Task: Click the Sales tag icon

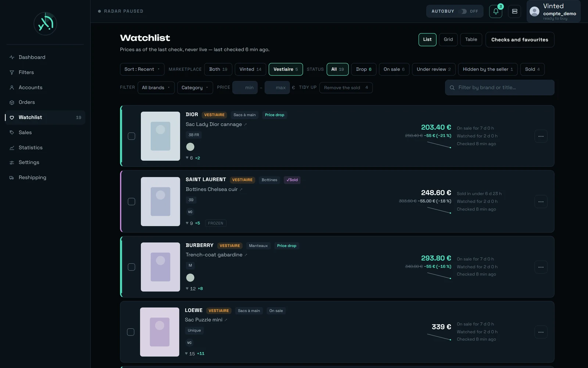Action: point(12,132)
